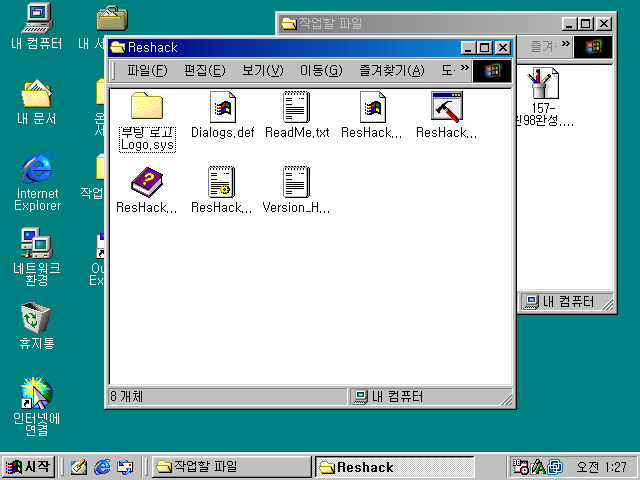
Task: Click the clock showing 오전 1:27
Action: point(601,467)
